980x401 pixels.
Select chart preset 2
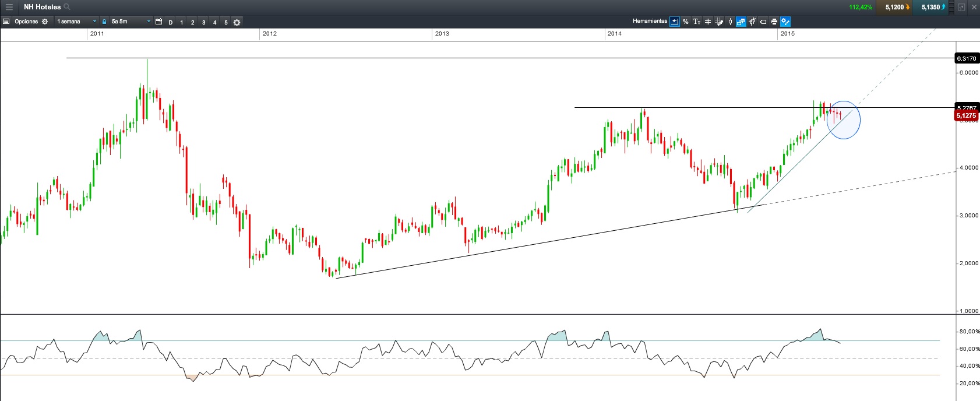point(193,22)
